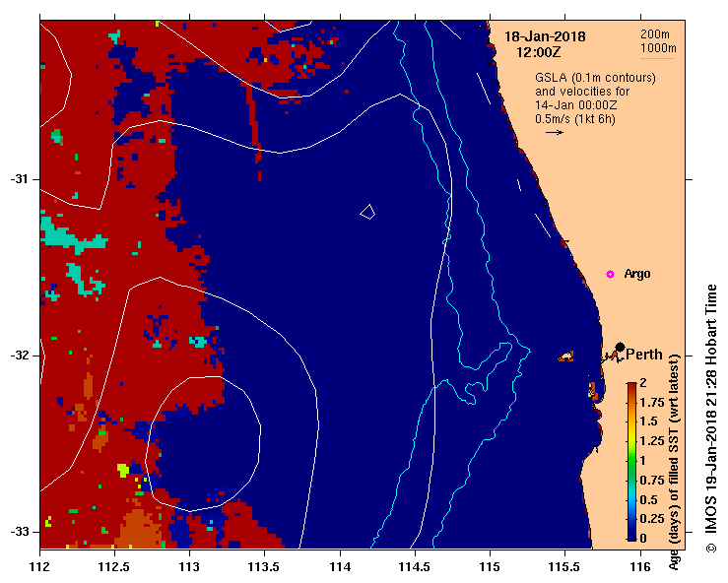
Task: Click colorbar value '0.25'
Action: 652,518
